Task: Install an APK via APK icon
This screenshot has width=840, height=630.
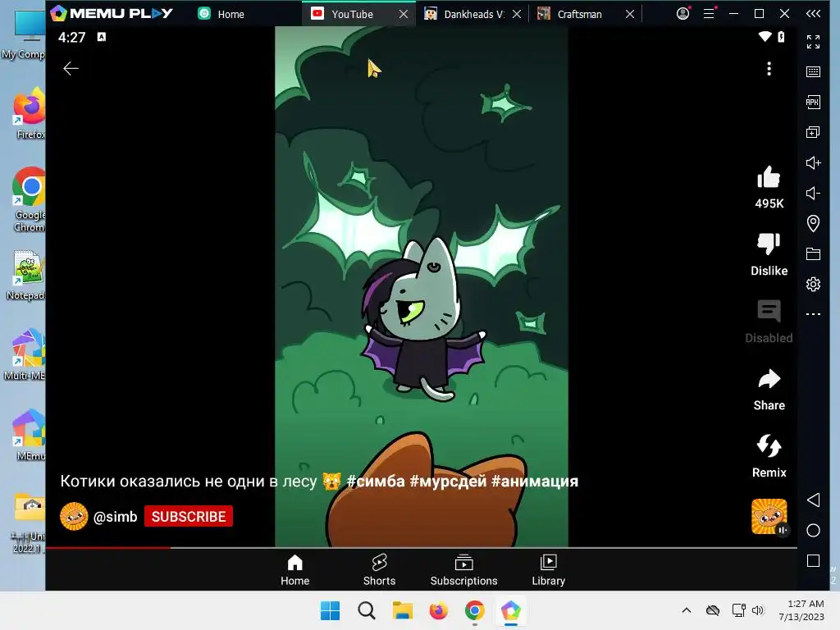Action: 813,102
